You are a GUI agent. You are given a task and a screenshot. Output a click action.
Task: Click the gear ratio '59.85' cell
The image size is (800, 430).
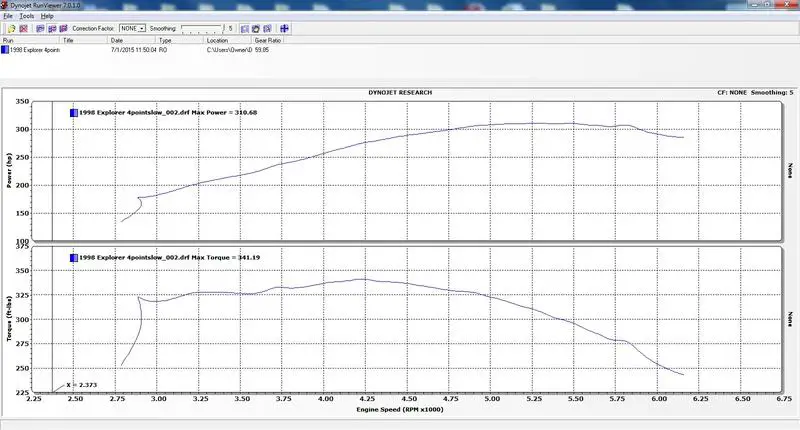tap(262, 50)
